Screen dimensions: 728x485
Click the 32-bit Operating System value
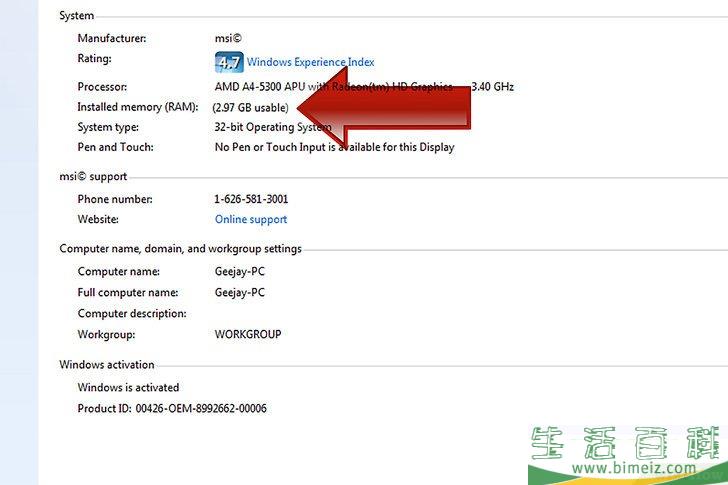coord(272,128)
